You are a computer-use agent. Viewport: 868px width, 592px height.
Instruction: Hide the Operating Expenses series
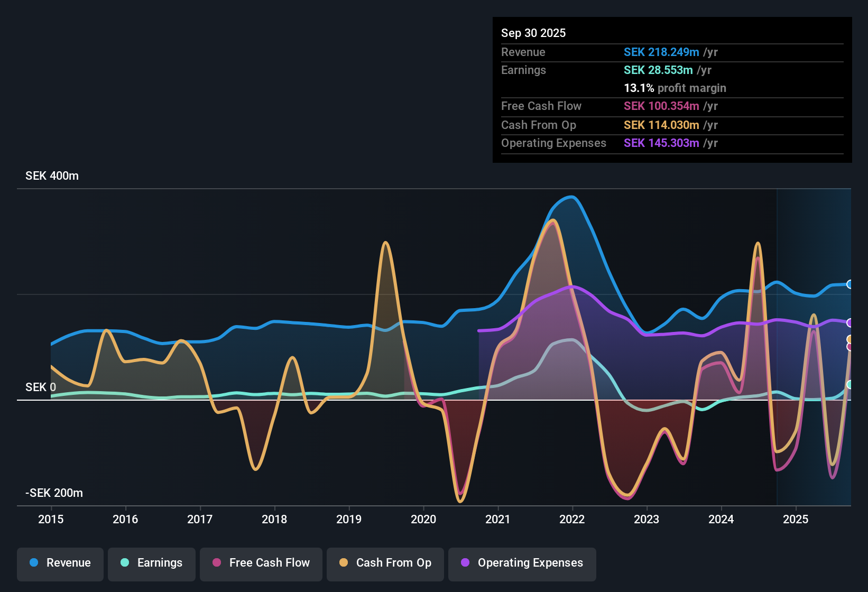[x=522, y=564]
